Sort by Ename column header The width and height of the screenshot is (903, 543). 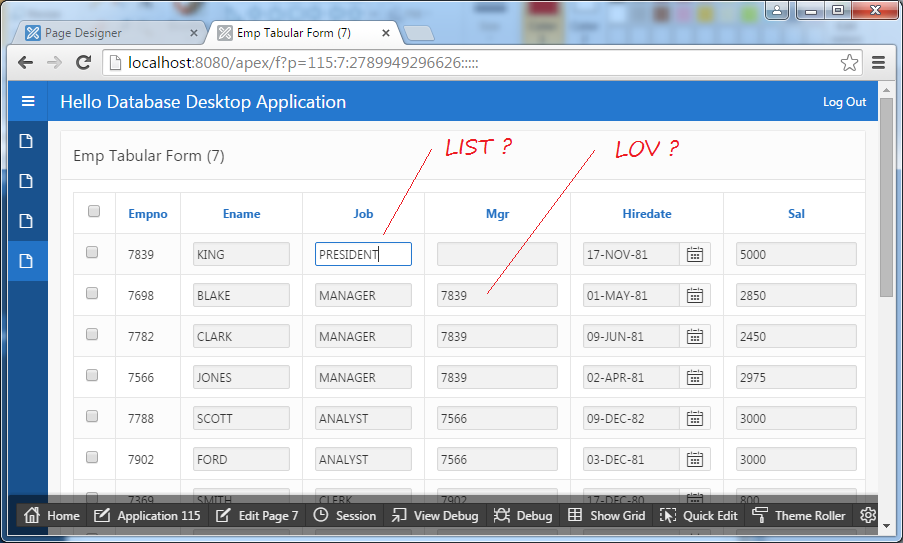(241, 214)
